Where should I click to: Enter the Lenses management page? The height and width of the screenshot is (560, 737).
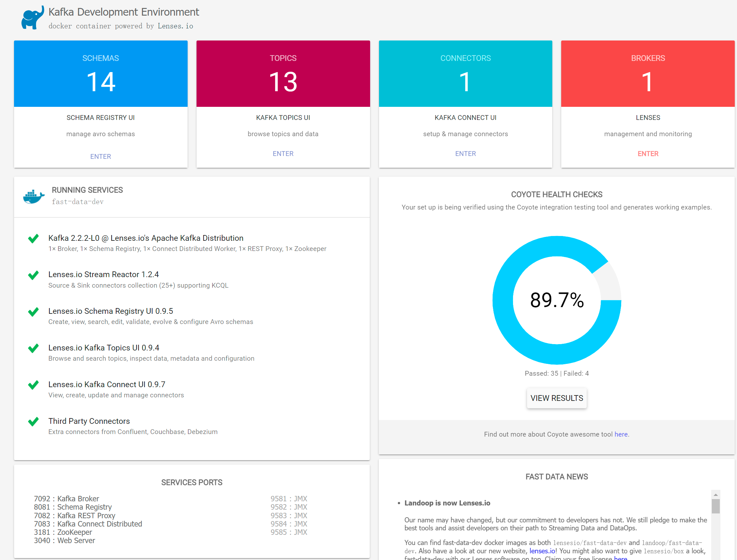coord(648,154)
